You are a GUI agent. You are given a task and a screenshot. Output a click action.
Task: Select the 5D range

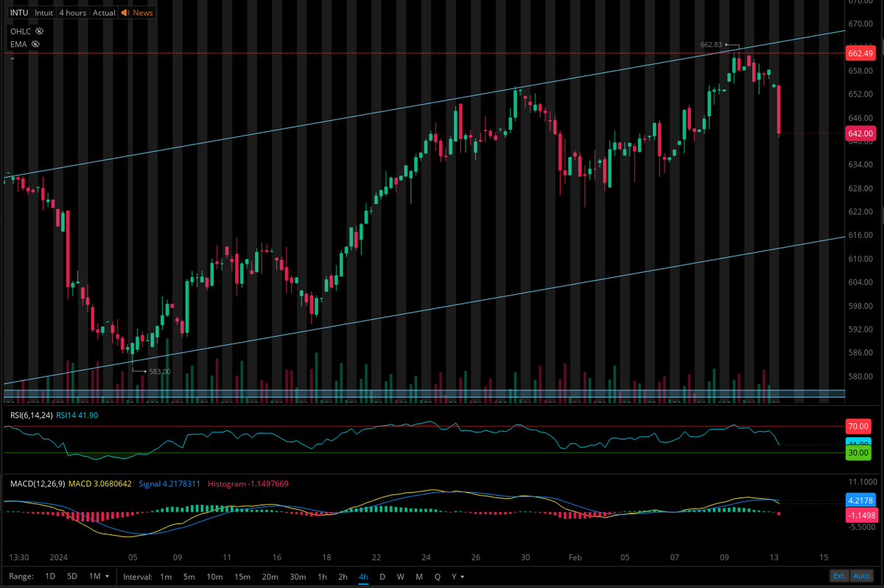click(71, 576)
